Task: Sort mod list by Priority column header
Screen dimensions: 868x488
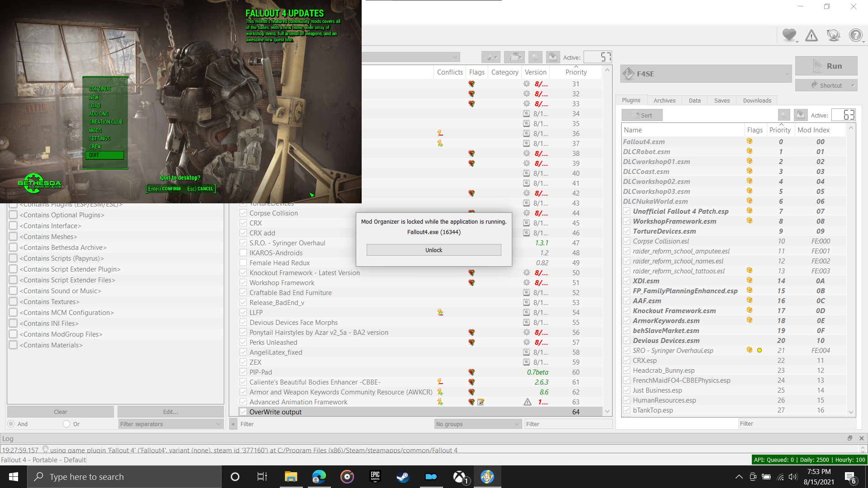Action: 576,72
